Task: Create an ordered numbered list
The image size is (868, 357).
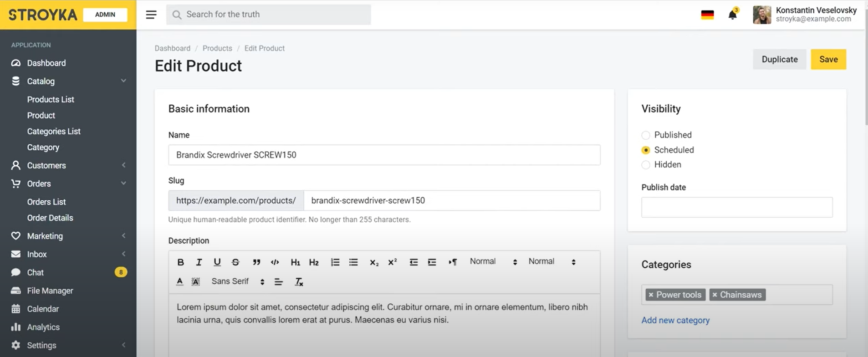Action: [335, 262]
